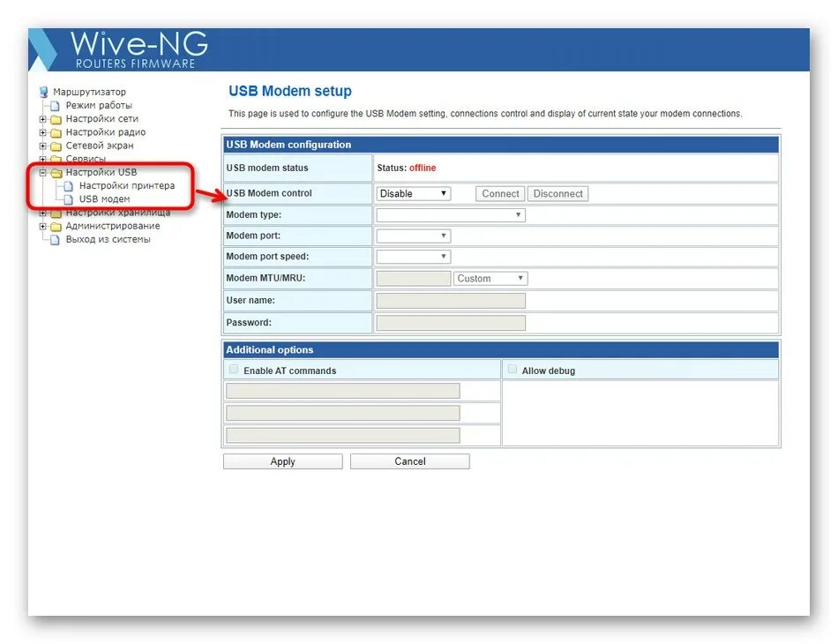Screen dimensions: 838x644
Task: Open the Modem port dropdown
Action: click(x=413, y=236)
